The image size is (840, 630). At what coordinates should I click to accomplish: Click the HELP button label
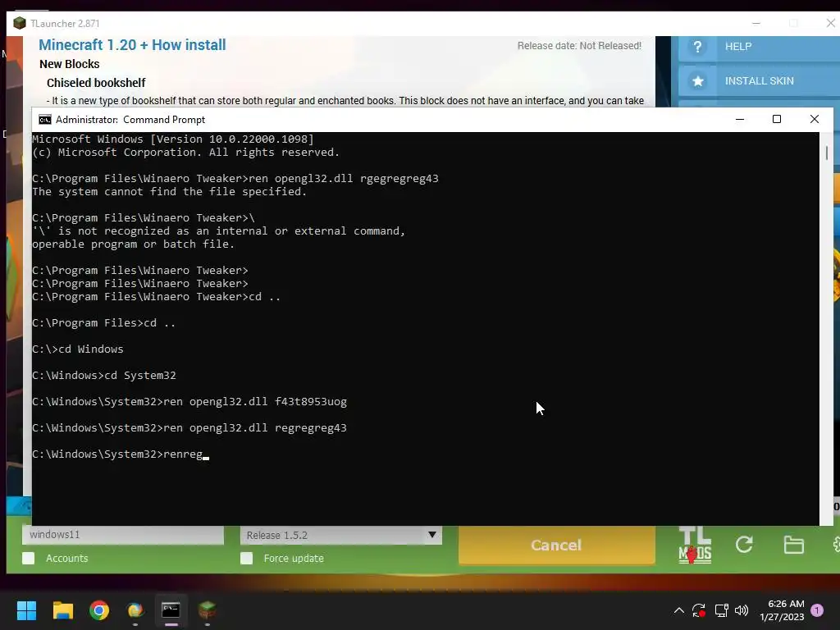(x=738, y=47)
